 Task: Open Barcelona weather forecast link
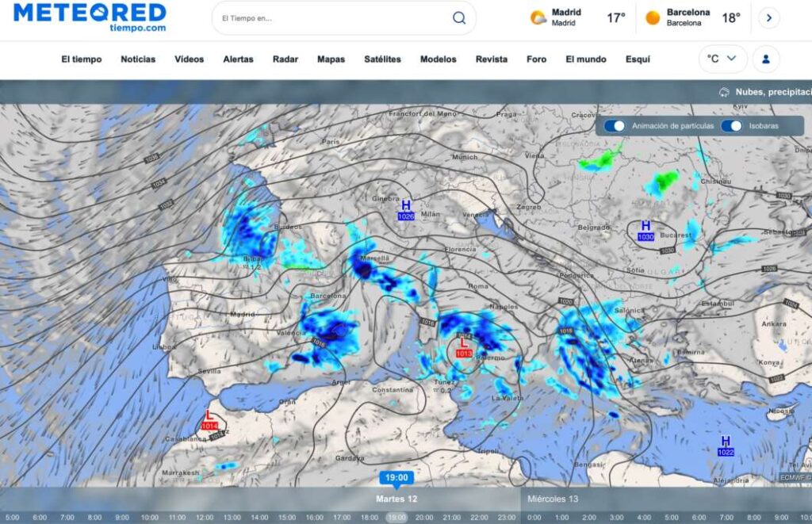coord(688,17)
